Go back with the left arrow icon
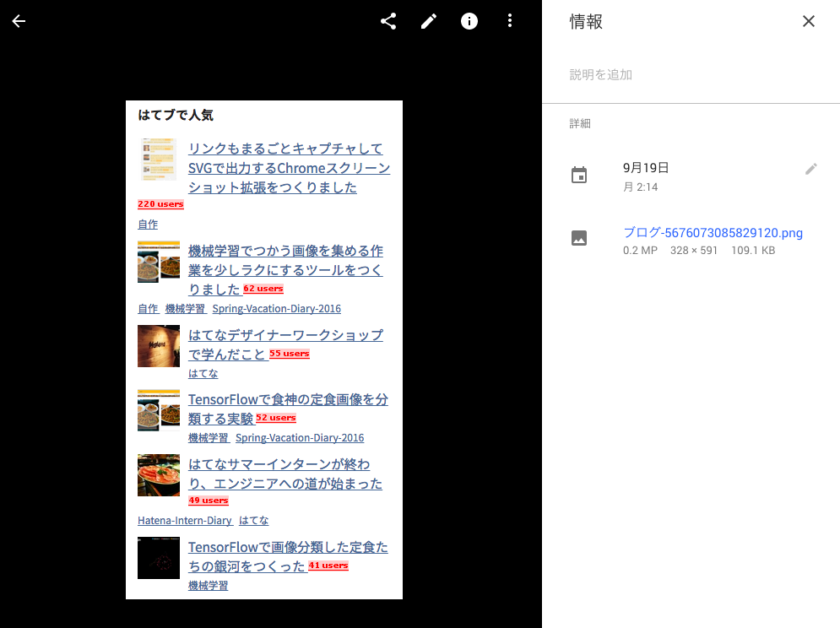Image resolution: width=840 pixels, height=628 pixels. coord(19,21)
